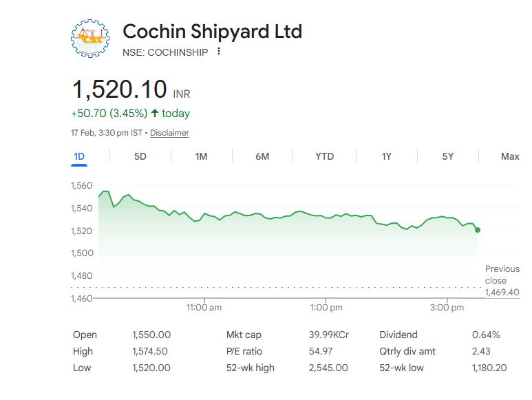Show the Max time range chart
532x400 pixels.
510,156
